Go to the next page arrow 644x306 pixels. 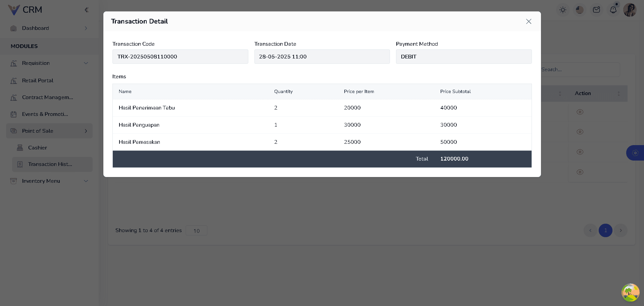(x=621, y=230)
